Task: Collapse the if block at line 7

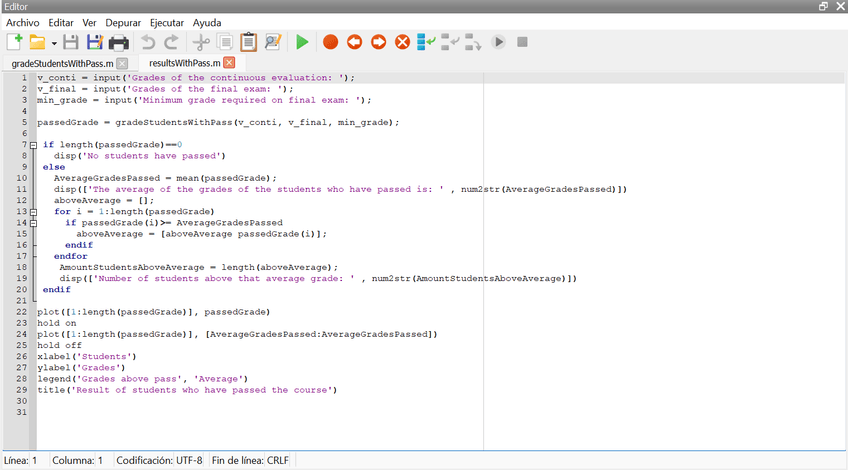Action: [34, 145]
